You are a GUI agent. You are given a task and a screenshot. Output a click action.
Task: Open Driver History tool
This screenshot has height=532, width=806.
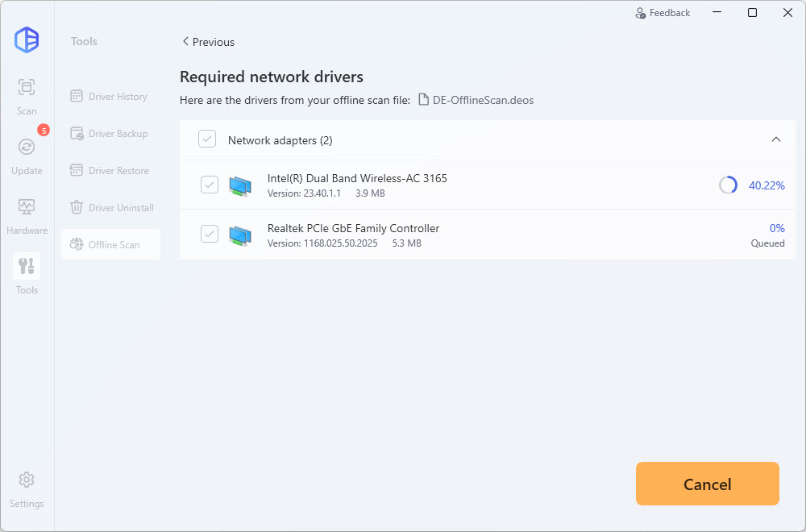[x=110, y=97]
